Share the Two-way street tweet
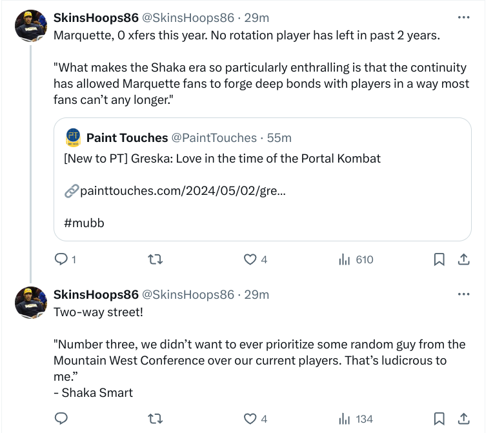Image resolution: width=504 pixels, height=433 pixels. coord(463,419)
